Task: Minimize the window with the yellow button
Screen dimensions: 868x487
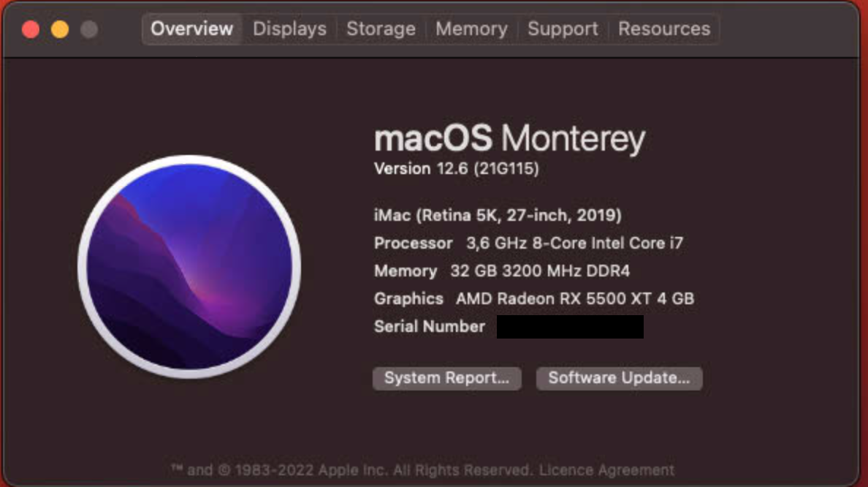Action: pos(60,30)
